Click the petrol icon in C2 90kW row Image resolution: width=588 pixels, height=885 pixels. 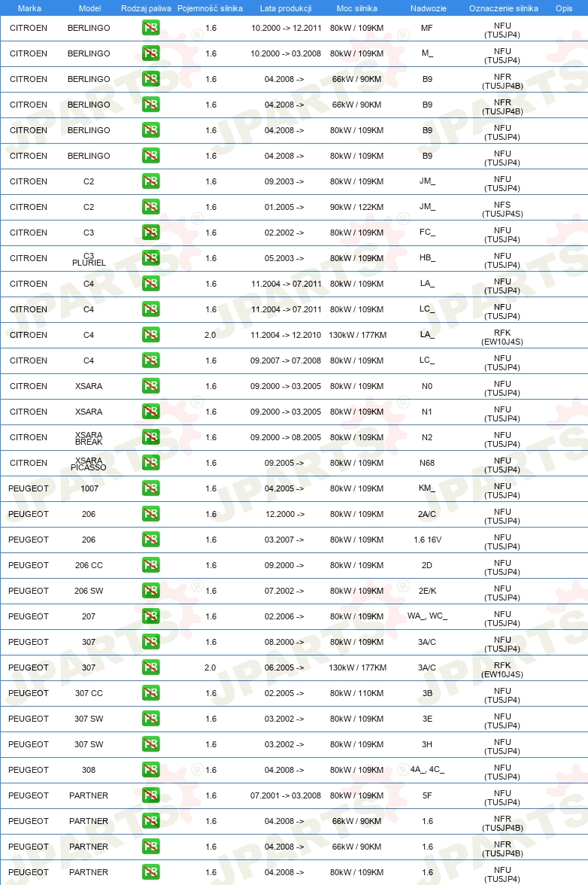150,206
